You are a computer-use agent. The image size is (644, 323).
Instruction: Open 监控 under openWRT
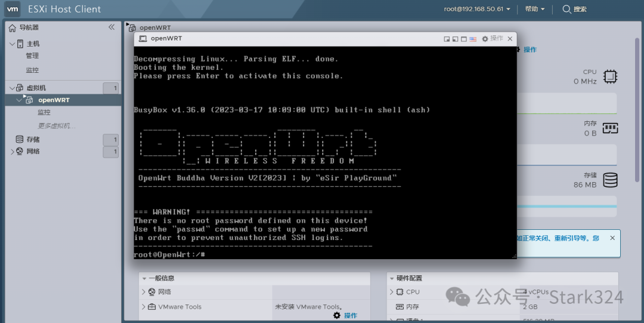(44, 112)
